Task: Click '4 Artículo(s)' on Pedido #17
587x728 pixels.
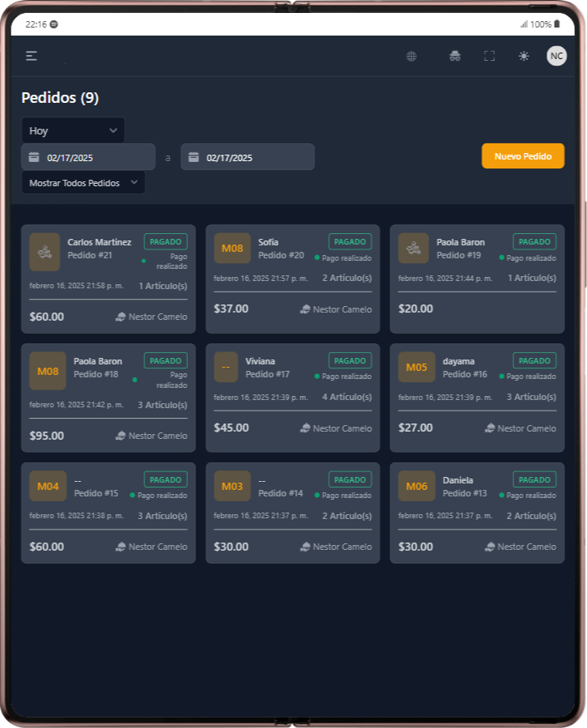Action: [x=347, y=397]
